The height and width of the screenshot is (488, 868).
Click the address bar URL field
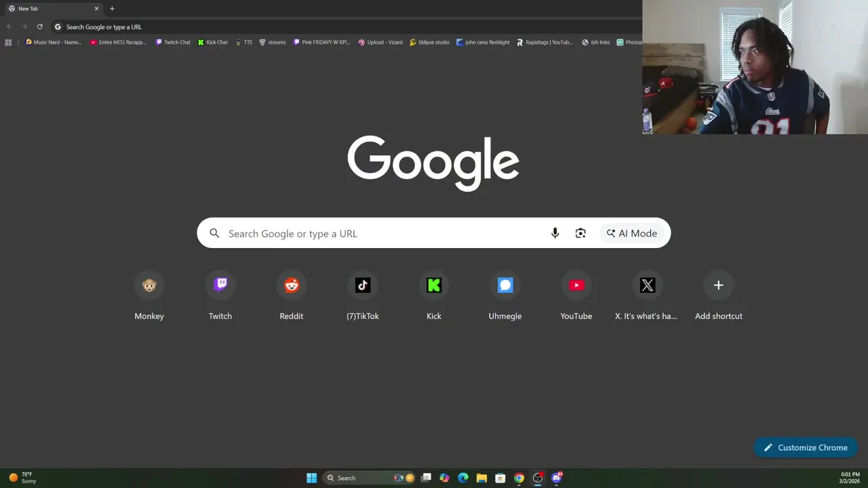tap(346, 27)
